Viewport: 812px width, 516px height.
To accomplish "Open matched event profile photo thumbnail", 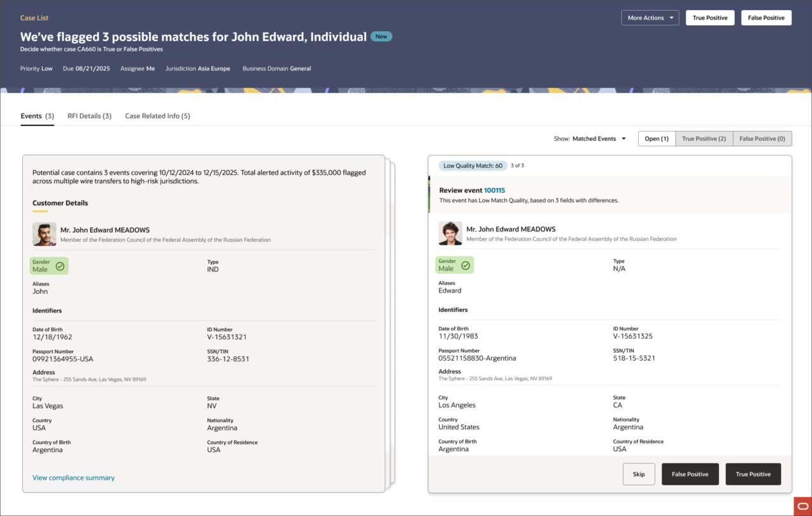I will coord(450,233).
